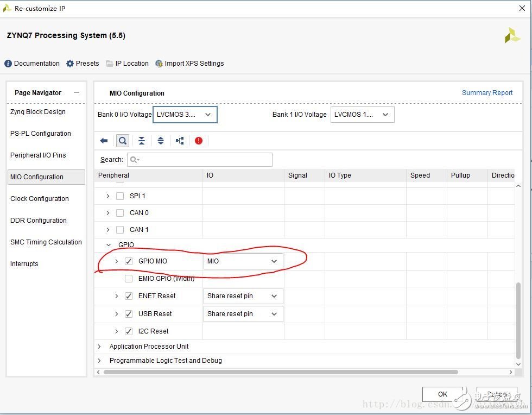Click the hierarchy tree view toolbar icon

click(180, 141)
